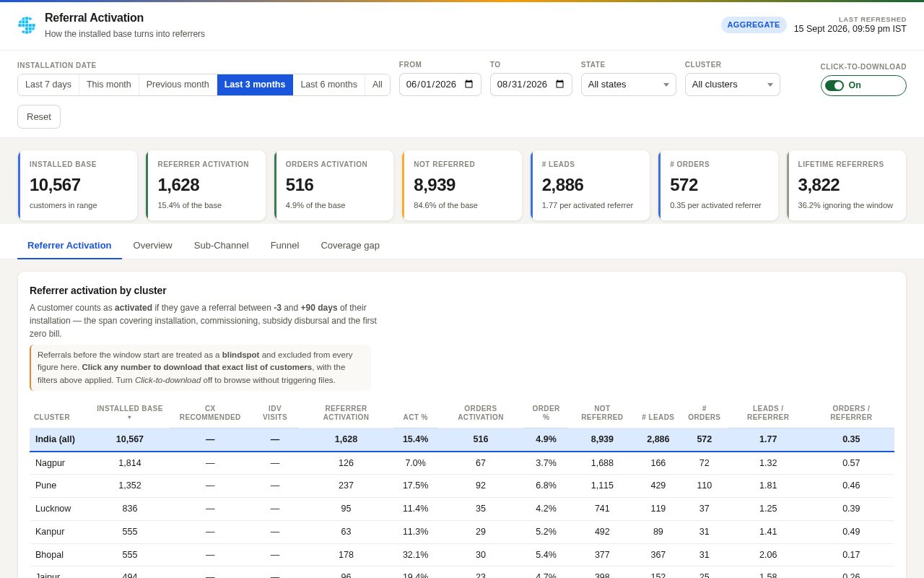Switch to the Funnel tab
The image size is (924, 578).
point(284,245)
